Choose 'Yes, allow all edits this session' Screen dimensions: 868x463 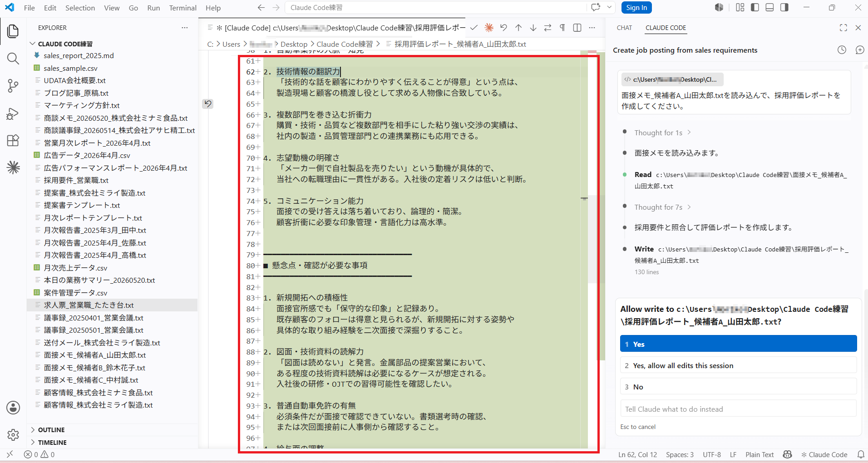[x=738, y=365]
